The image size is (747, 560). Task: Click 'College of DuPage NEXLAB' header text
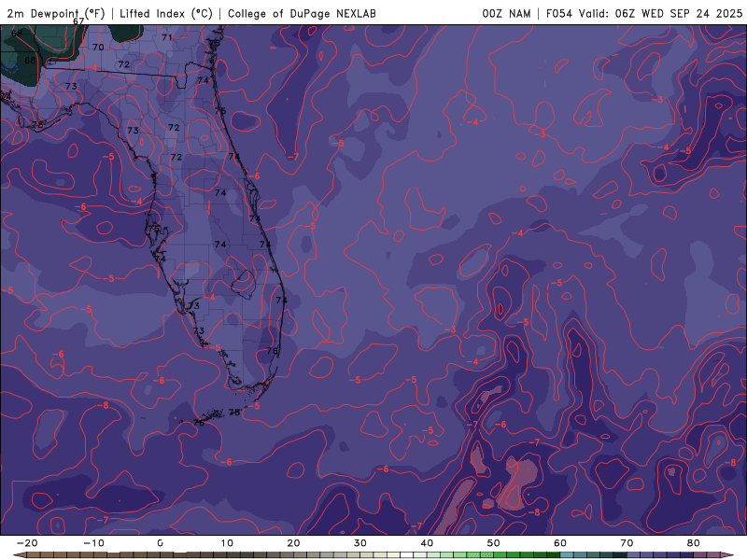[x=302, y=13]
